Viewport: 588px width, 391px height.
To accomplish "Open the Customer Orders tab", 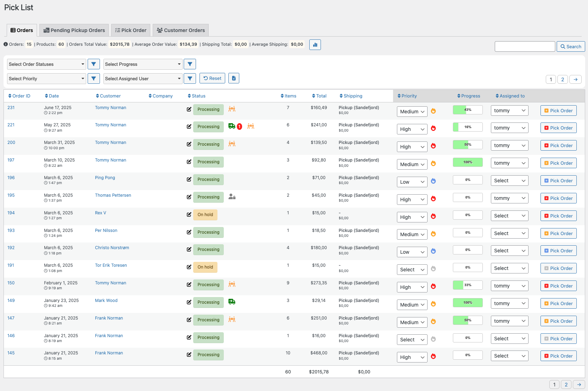I will tap(181, 30).
